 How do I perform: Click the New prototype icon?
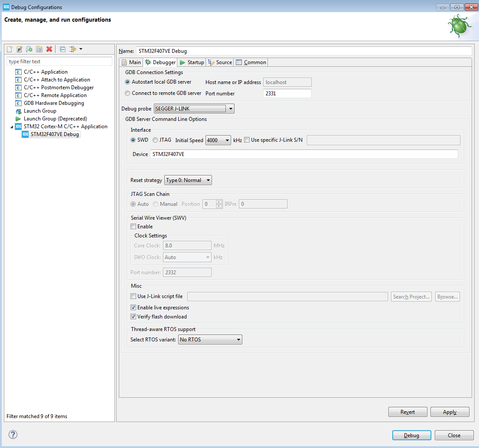[20, 49]
